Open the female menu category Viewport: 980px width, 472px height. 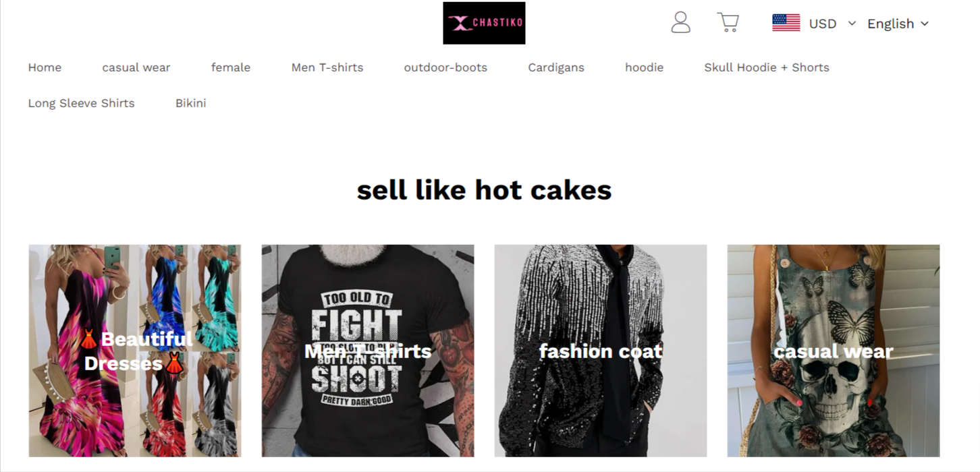pyautogui.click(x=231, y=67)
